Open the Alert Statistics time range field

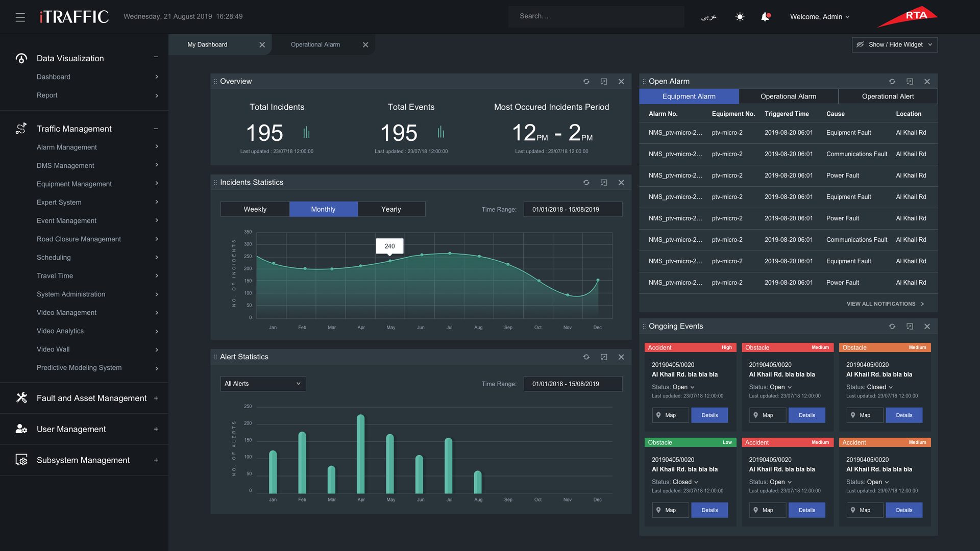(573, 384)
